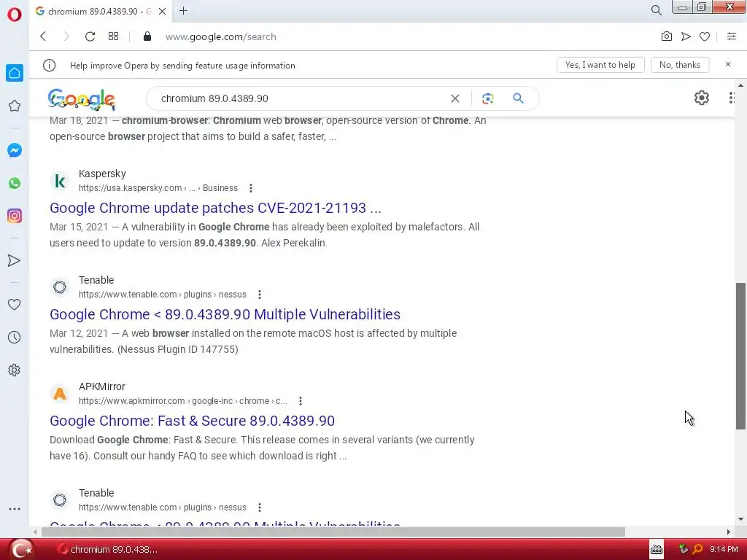This screenshot has height=560, width=747.
Task: Decline with No, thanks button
Action: tap(680, 65)
